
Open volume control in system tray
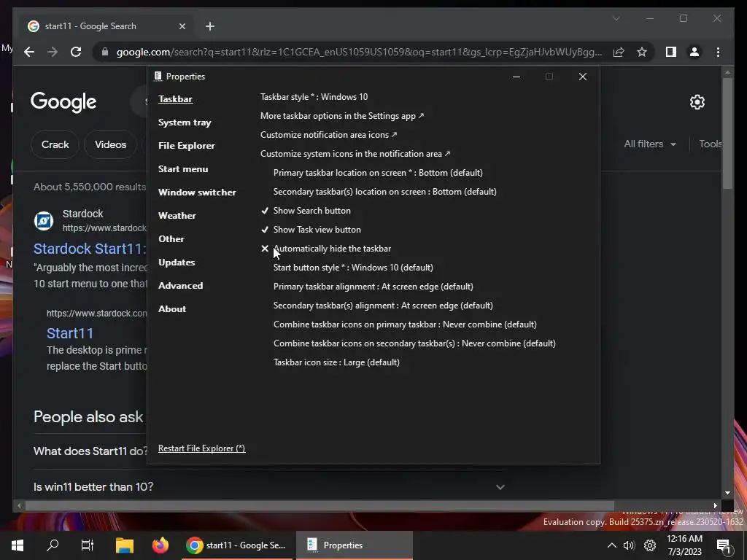pyautogui.click(x=629, y=545)
